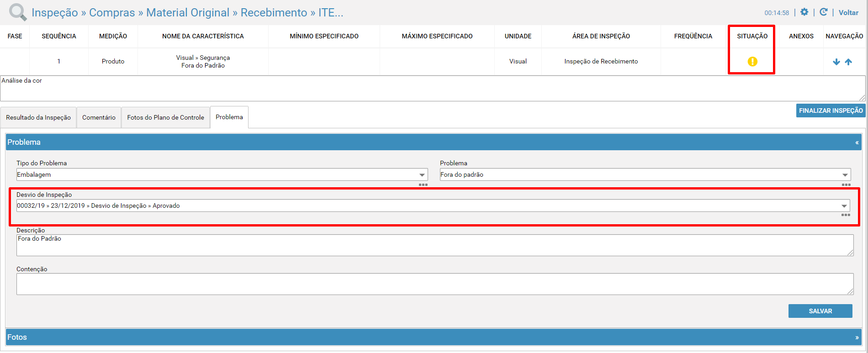The image size is (868, 353).
Task: Click 'Visual » Segurança Fora do Padrão' cell
Action: (x=203, y=62)
